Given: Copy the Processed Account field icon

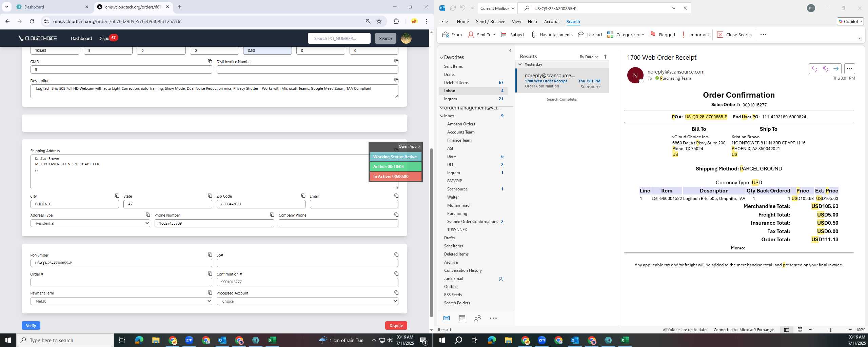Looking at the screenshot, I should [x=396, y=292].
